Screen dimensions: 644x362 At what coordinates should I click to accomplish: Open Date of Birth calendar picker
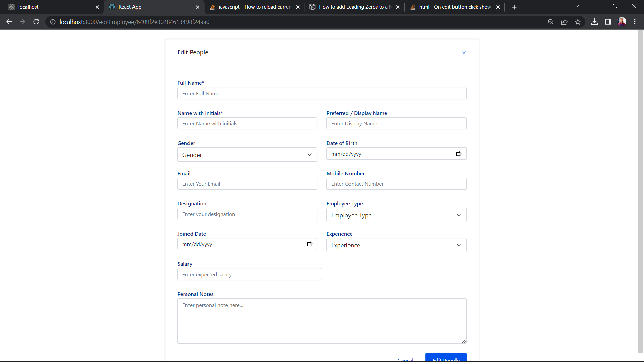coord(459,154)
